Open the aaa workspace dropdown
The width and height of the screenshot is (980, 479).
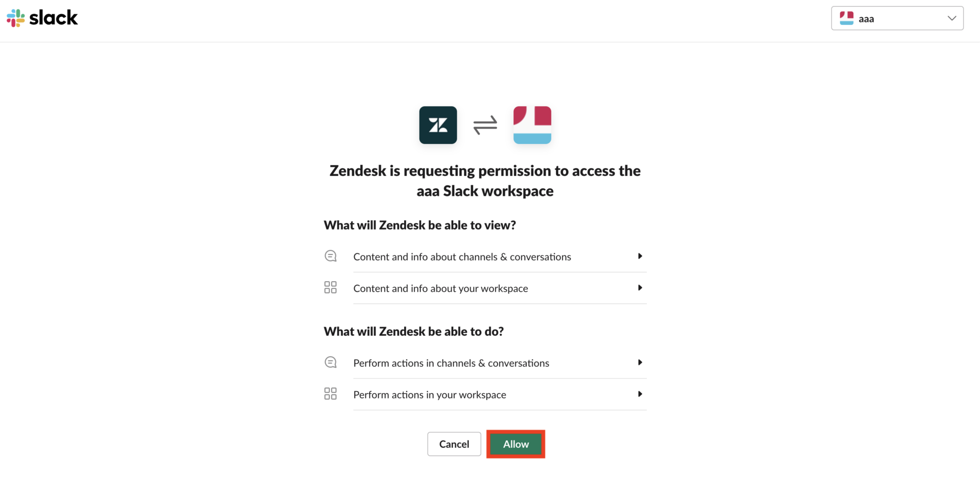coord(897,18)
